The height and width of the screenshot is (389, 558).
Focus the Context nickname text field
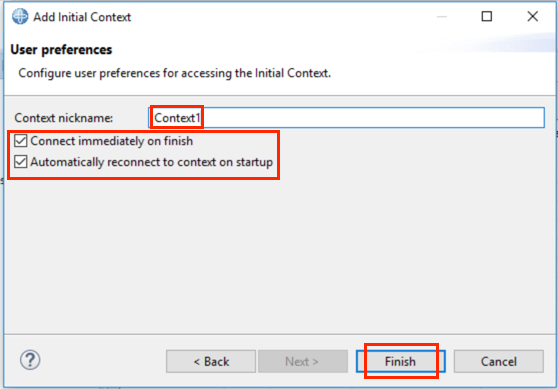pyautogui.click(x=346, y=117)
